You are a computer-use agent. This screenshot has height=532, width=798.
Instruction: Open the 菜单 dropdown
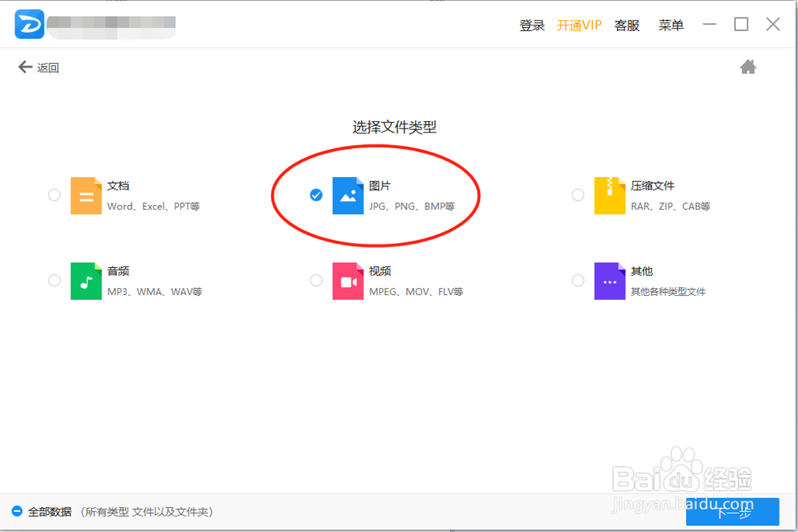point(671,25)
